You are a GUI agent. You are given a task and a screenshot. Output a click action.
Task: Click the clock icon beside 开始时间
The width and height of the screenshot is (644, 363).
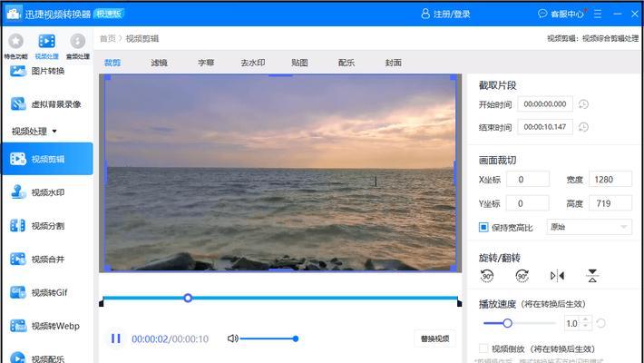pyautogui.click(x=583, y=104)
